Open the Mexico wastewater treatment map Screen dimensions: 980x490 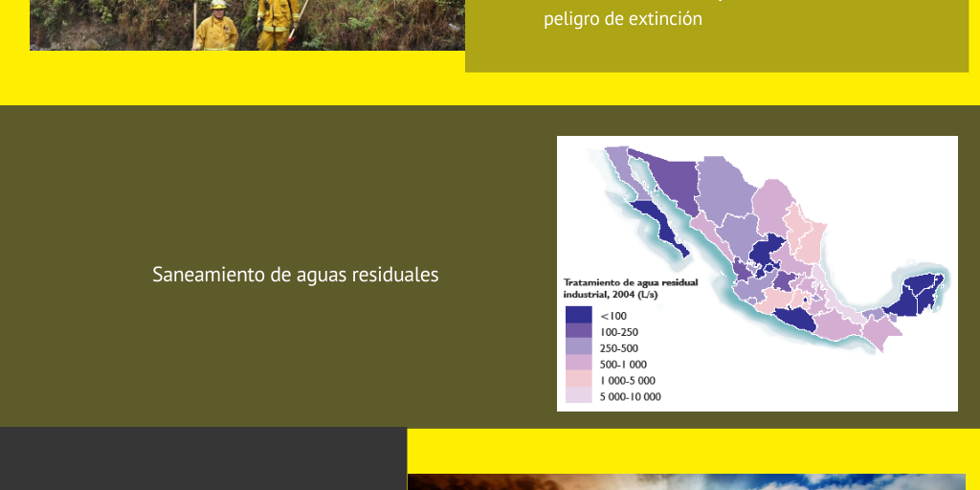[x=757, y=273]
